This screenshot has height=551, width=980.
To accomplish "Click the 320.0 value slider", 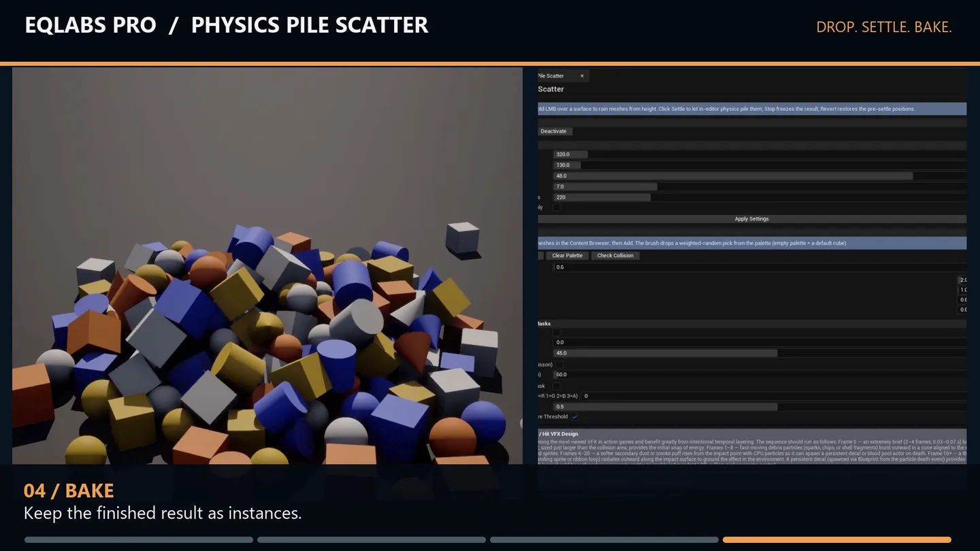I will [759, 154].
